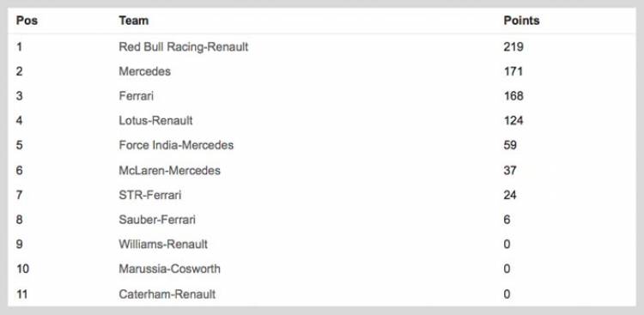The image size is (644, 315).
Task: Select Force India-Mercedes team name
Action: click(176, 145)
